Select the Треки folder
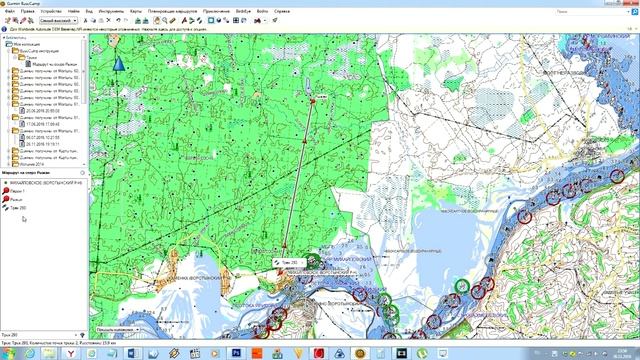The image size is (640, 360). click(31, 58)
